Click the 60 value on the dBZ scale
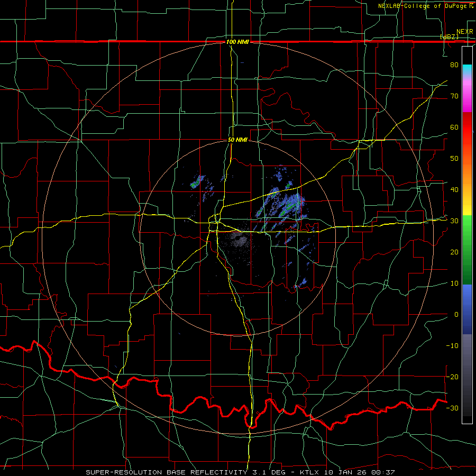The width and height of the screenshot is (476, 476). (454, 127)
